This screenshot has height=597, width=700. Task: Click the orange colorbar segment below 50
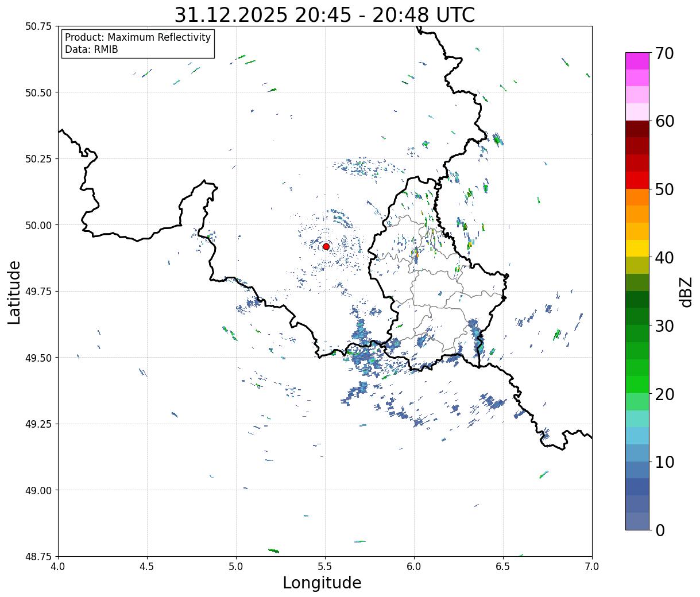[x=637, y=197]
